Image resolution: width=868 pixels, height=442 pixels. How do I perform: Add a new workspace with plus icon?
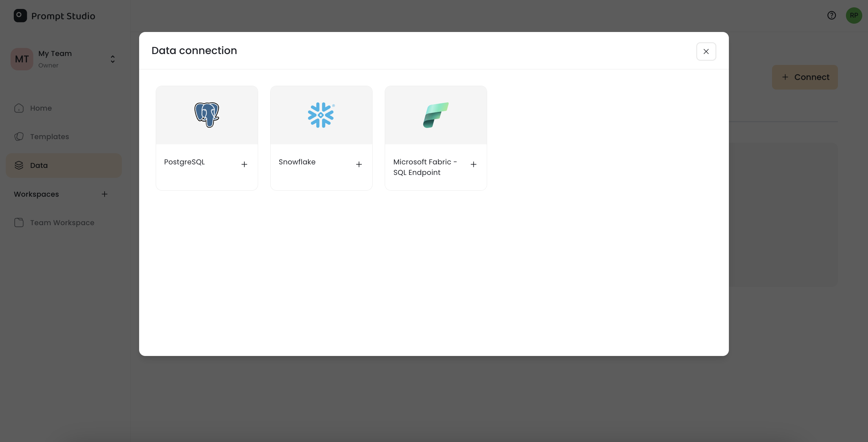(105, 194)
